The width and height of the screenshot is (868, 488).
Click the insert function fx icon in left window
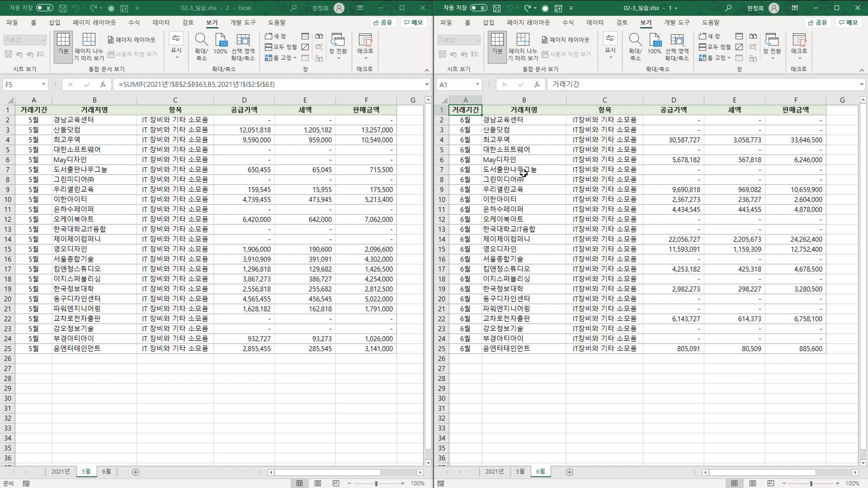103,84
